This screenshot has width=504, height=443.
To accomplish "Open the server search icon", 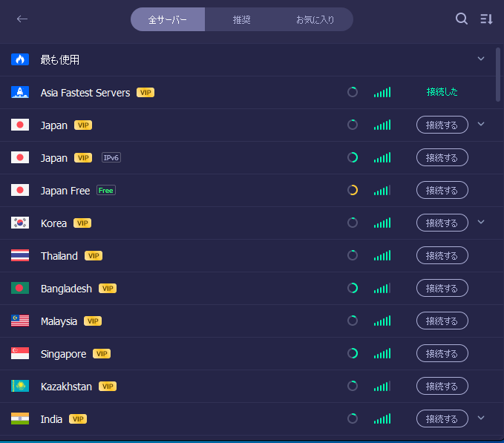I will (x=462, y=19).
